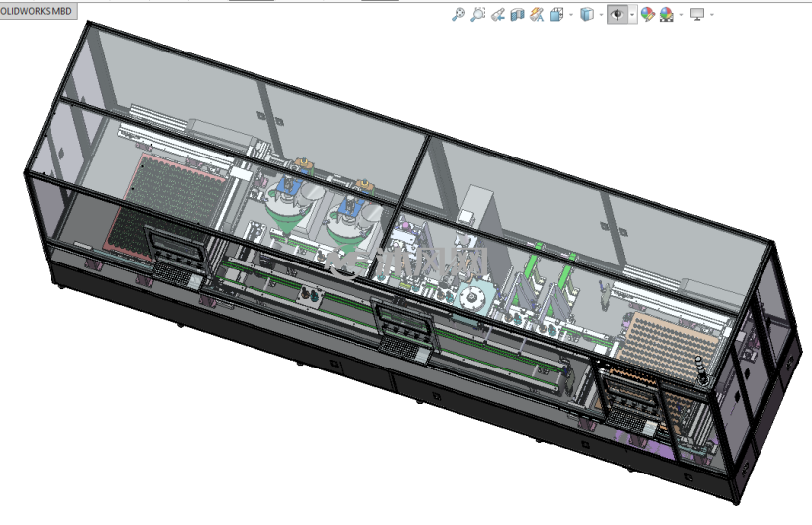The image size is (812, 525).
Task: Select the Zoom to Area tool
Action: pos(478,15)
